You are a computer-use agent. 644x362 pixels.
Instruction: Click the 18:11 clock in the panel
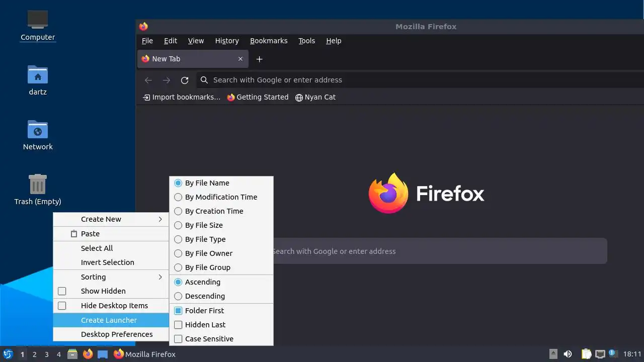[632, 354]
